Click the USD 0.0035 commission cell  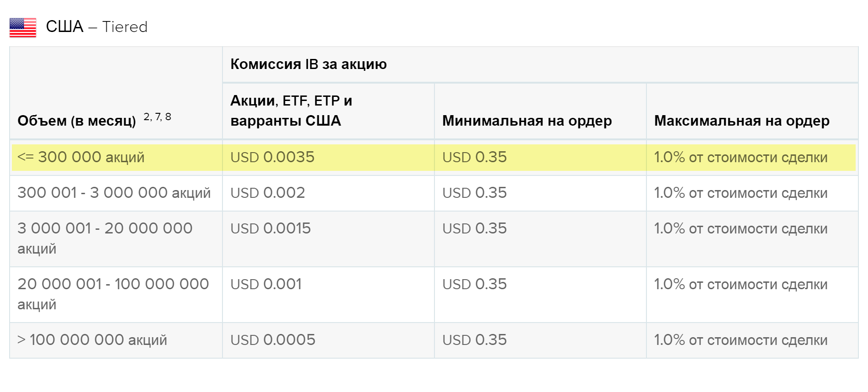click(328, 157)
